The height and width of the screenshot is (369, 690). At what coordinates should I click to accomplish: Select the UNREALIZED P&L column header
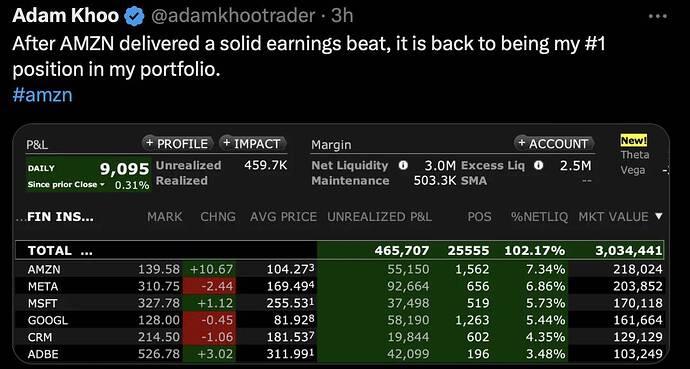(379, 217)
